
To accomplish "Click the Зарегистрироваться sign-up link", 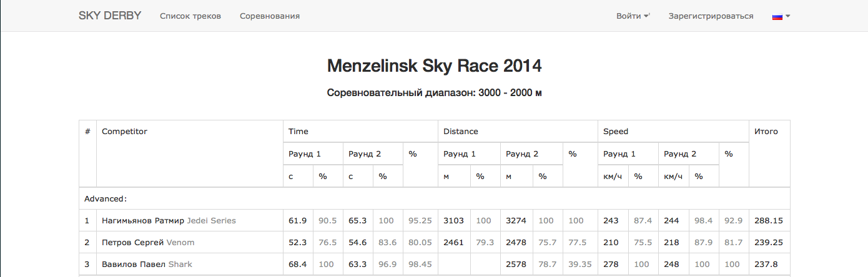I will 711,16.
